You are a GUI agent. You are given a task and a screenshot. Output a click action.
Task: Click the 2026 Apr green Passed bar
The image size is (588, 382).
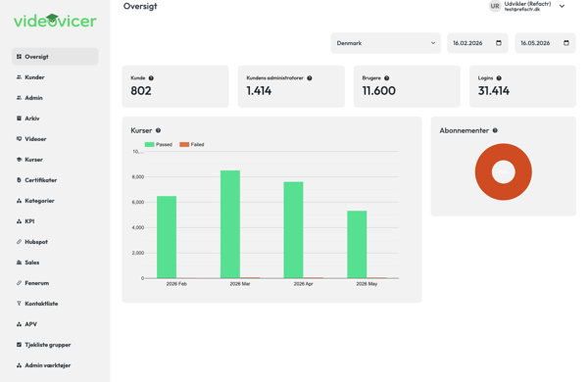(294, 230)
